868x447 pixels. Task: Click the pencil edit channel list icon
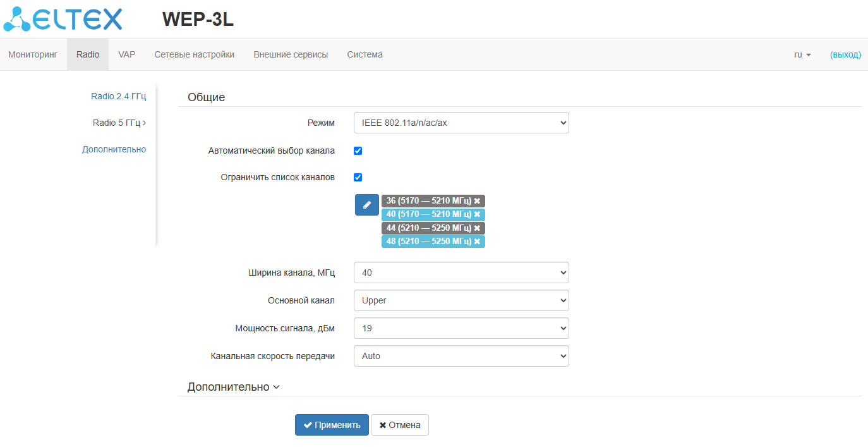(366, 205)
